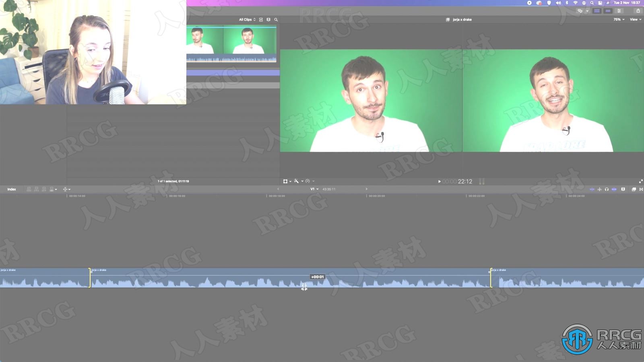
Task: Click the 1 of 1 selected status text
Action: click(173, 181)
